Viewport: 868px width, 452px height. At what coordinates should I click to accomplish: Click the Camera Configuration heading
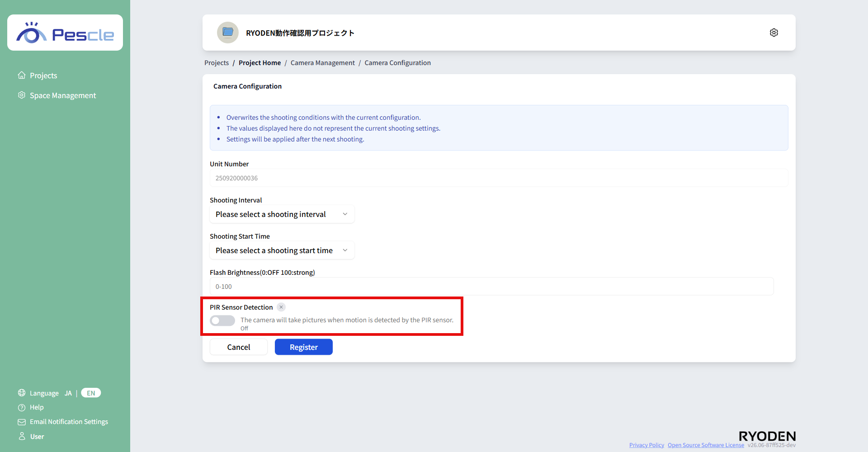[x=247, y=86]
